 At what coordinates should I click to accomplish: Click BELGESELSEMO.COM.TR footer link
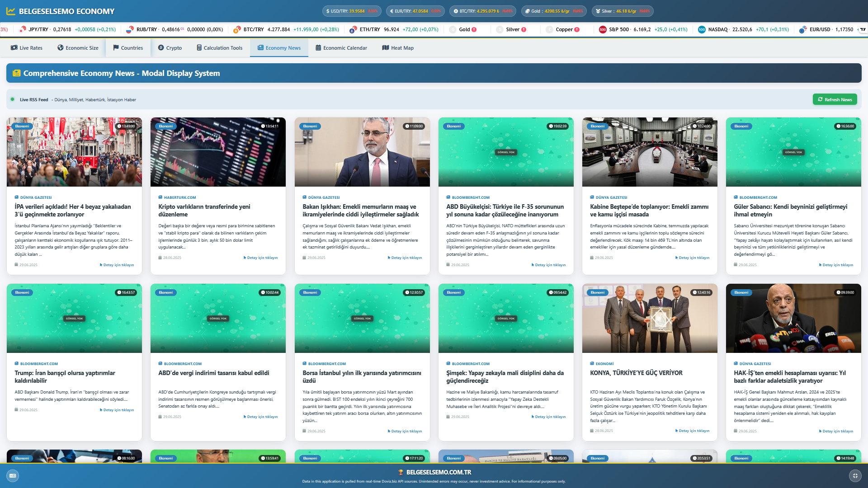tap(438, 472)
